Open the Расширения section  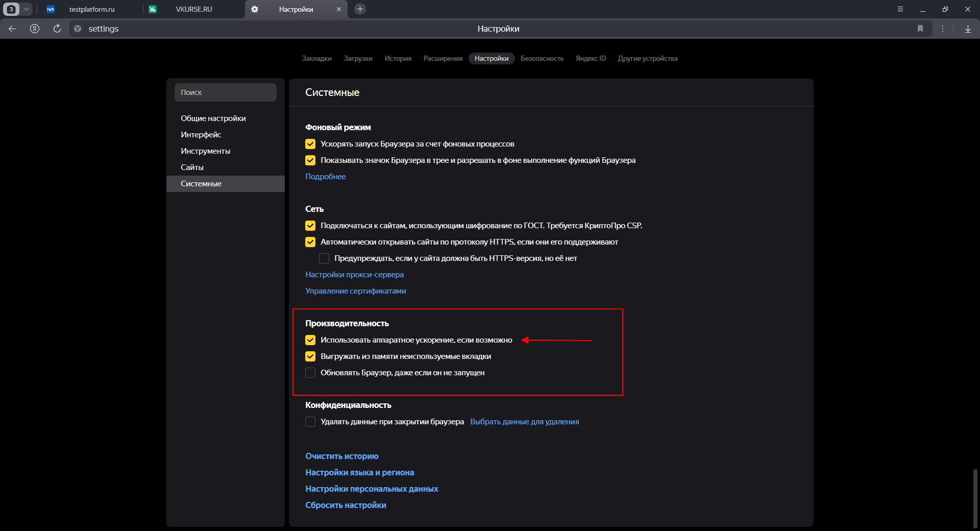pos(443,58)
